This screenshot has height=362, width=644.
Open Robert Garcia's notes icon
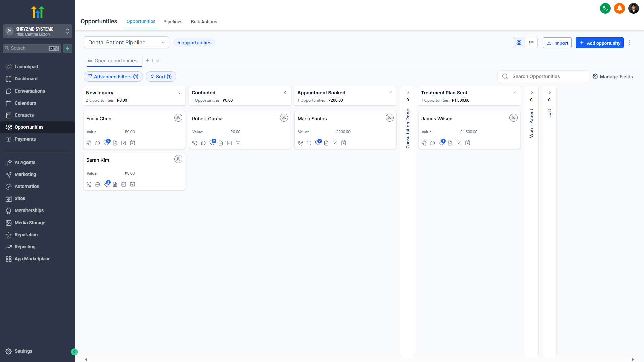point(221,143)
